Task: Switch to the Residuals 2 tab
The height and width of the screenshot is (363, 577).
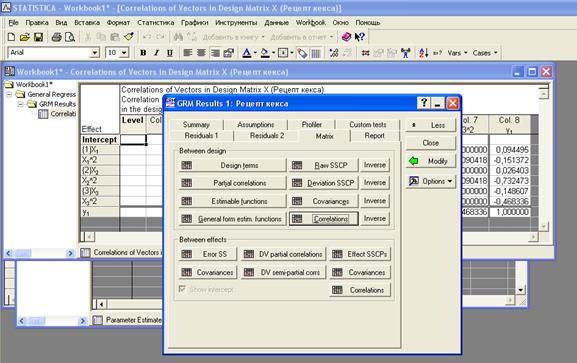Action: click(267, 136)
